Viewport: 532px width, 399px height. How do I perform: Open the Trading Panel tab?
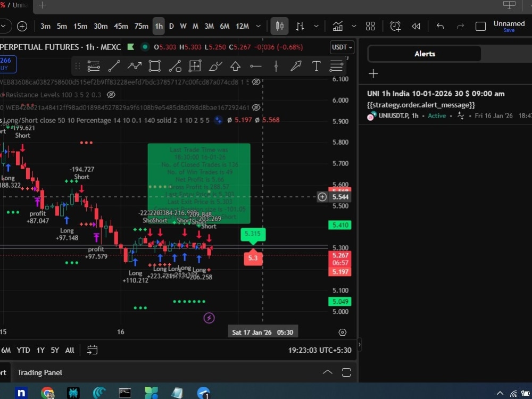point(40,372)
